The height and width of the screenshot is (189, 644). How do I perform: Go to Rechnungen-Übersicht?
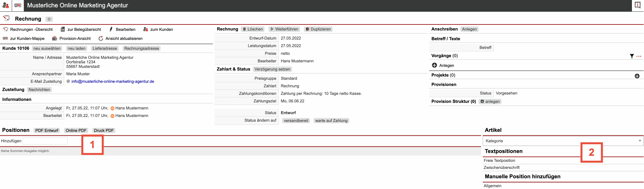28,29
